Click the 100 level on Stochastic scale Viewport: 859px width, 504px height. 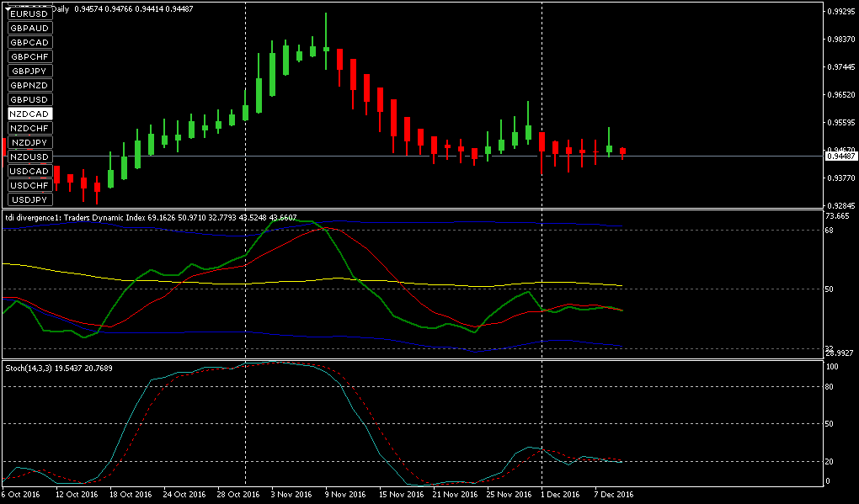(x=833, y=367)
